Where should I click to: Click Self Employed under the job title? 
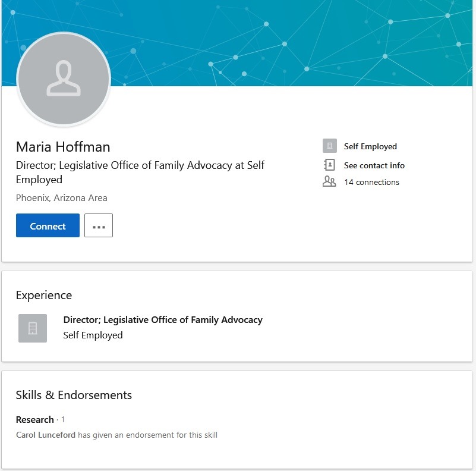(x=93, y=335)
